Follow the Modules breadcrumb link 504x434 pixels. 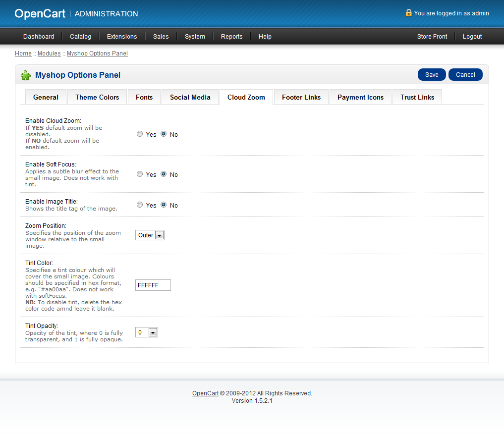click(x=49, y=54)
